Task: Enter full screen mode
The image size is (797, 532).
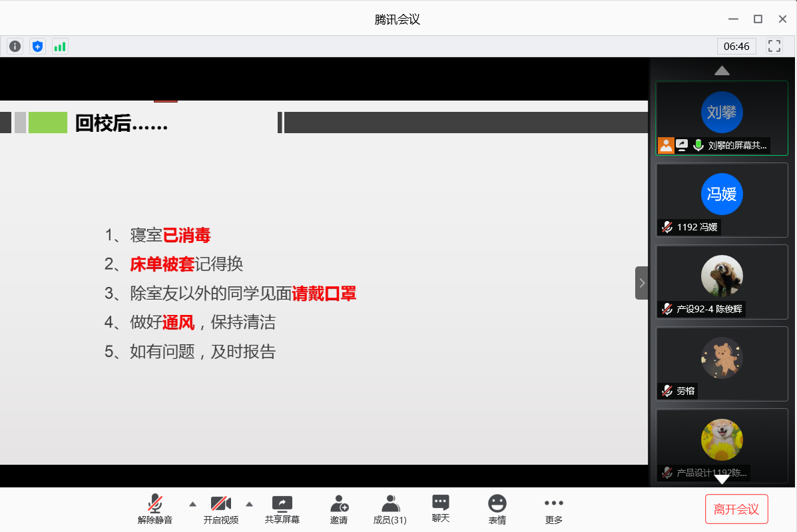Action: coord(774,46)
